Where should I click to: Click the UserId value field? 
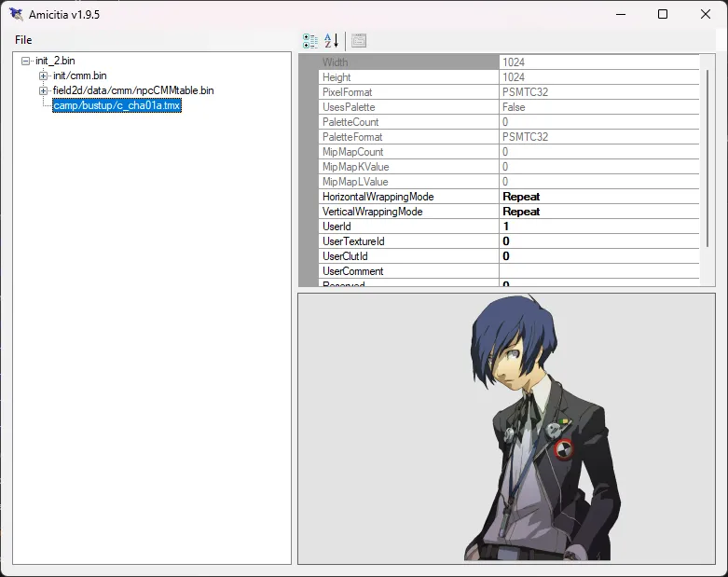point(599,227)
